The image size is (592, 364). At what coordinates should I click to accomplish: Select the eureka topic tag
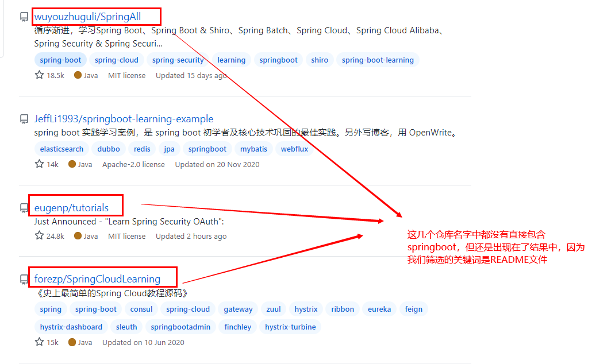(x=379, y=309)
